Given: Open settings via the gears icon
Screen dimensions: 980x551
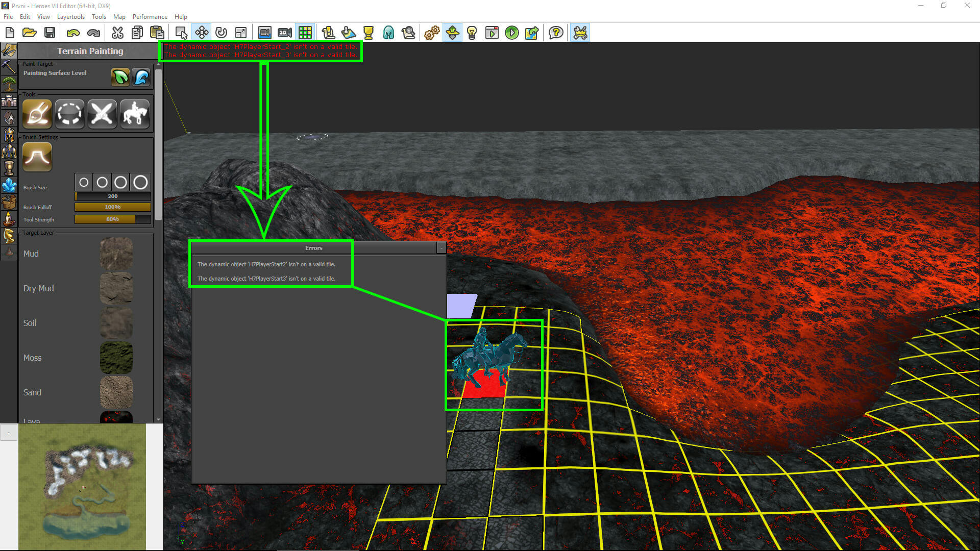Looking at the screenshot, I should [x=432, y=33].
